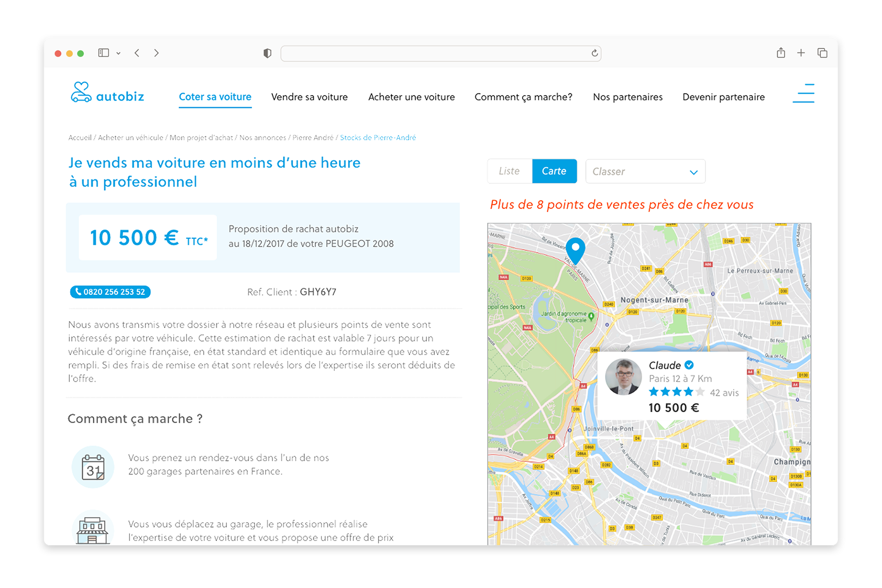Click the autobiz heart-car logo
Viewport: 882px width, 588px height.
tap(81, 92)
